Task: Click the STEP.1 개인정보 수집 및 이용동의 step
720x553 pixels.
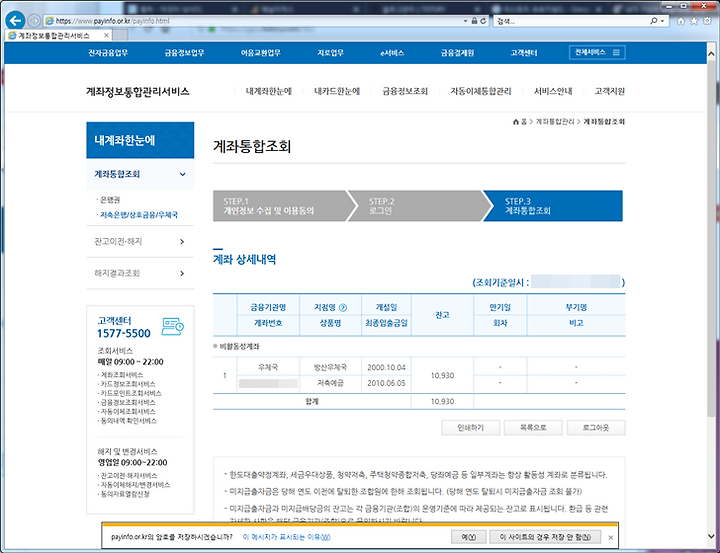Action: 282,206
